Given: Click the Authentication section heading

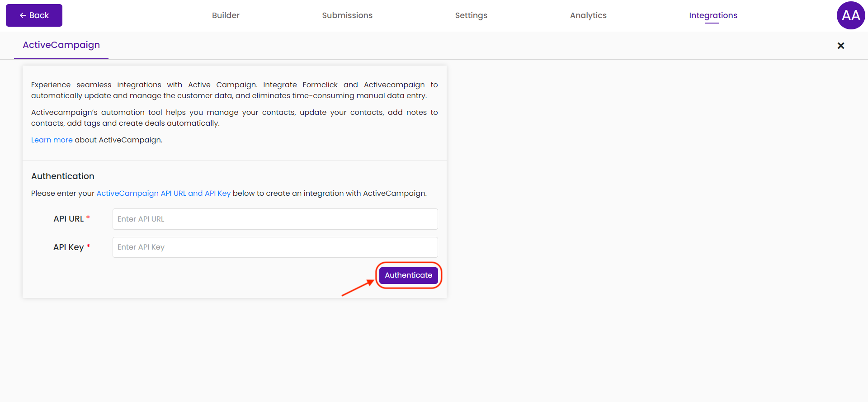Looking at the screenshot, I should point(63,176).
